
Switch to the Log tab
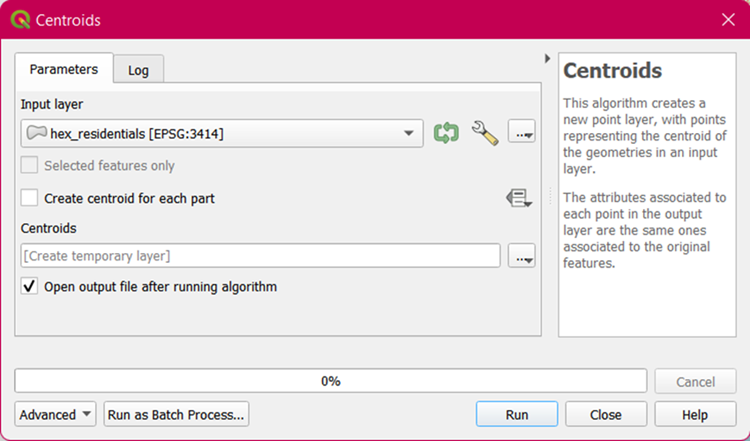[x=138, y=70]
